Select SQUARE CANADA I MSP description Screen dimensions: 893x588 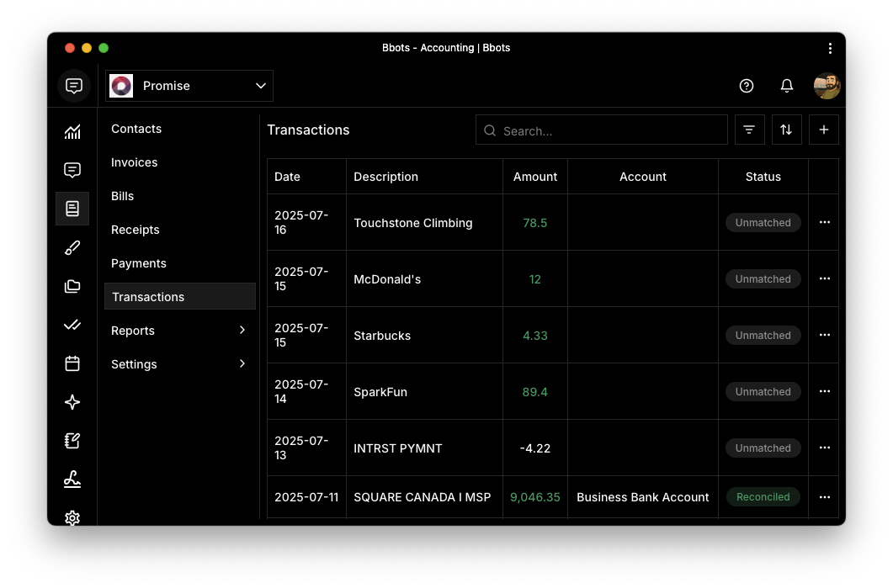coord(422,497)
